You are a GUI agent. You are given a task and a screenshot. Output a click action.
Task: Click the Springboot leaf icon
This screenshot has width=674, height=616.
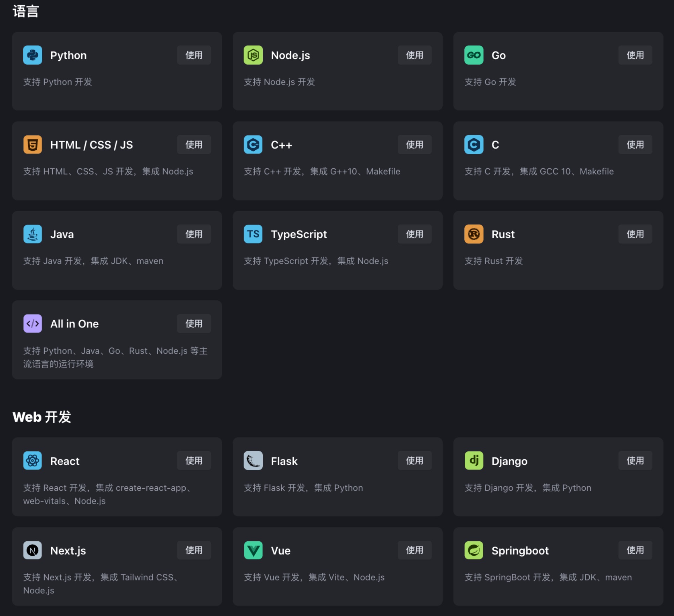point(473,550)
